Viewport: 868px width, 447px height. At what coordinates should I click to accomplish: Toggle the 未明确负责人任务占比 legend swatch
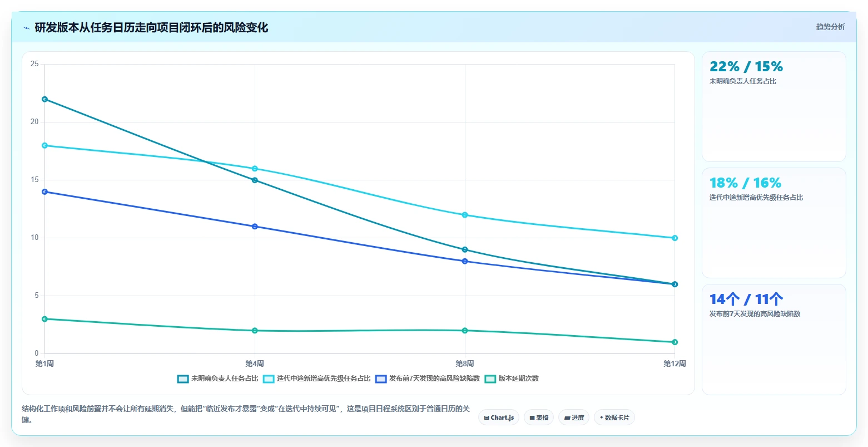click(183, 379)
